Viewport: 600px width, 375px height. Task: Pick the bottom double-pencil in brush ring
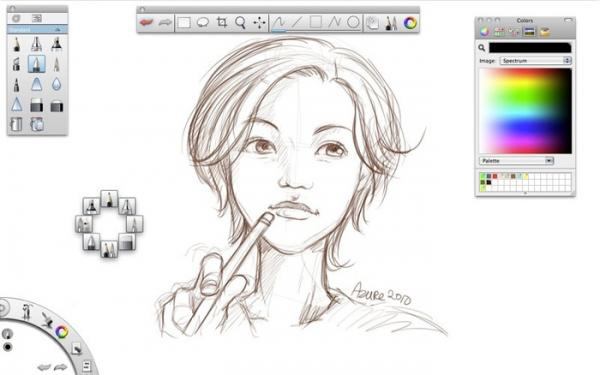[109, 249]
